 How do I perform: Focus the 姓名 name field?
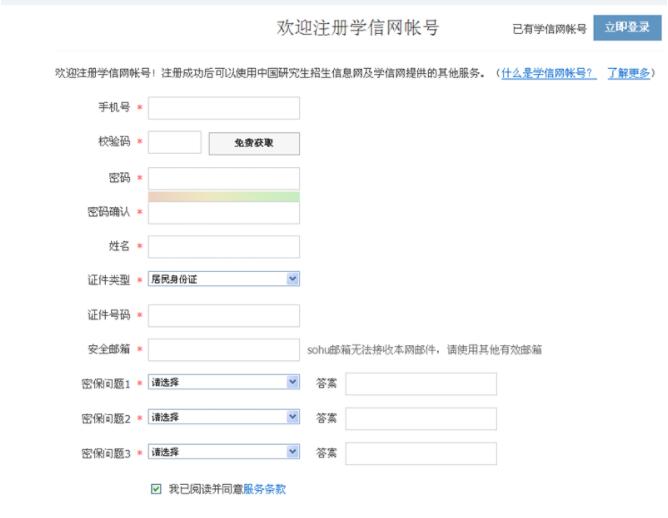[x=224, y=247]
